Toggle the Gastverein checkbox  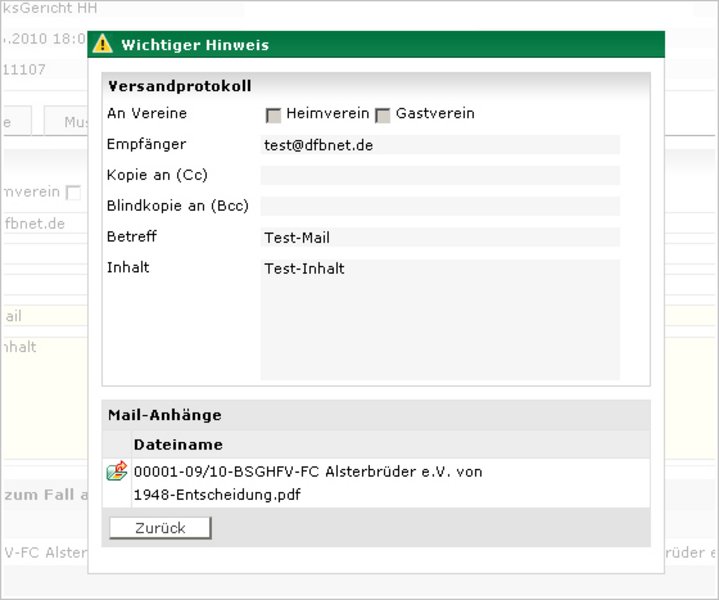click(x=382, y=115)
